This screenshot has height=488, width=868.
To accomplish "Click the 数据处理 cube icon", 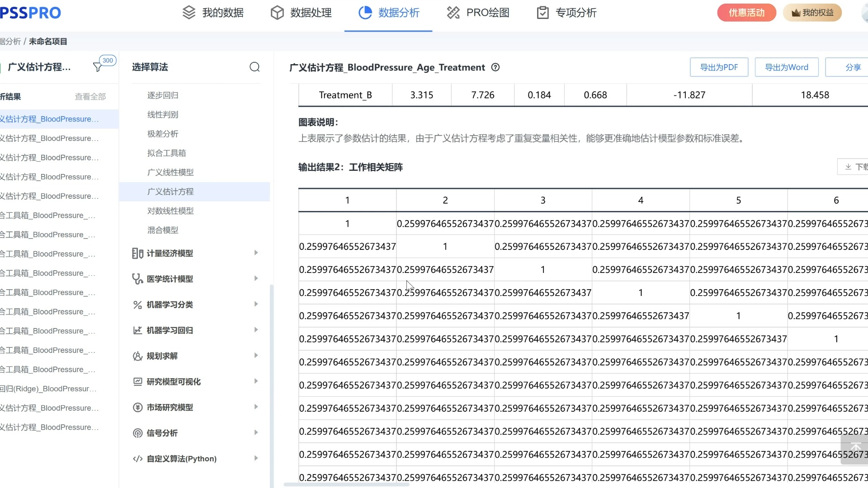I will pyautogui.click(x=277, y=13).
